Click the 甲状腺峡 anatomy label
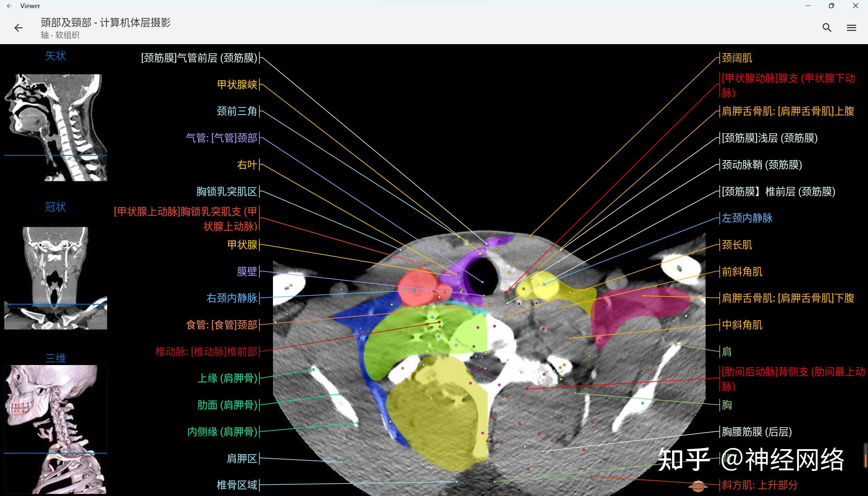Screen dimensions: 868x496 point(237,84)
